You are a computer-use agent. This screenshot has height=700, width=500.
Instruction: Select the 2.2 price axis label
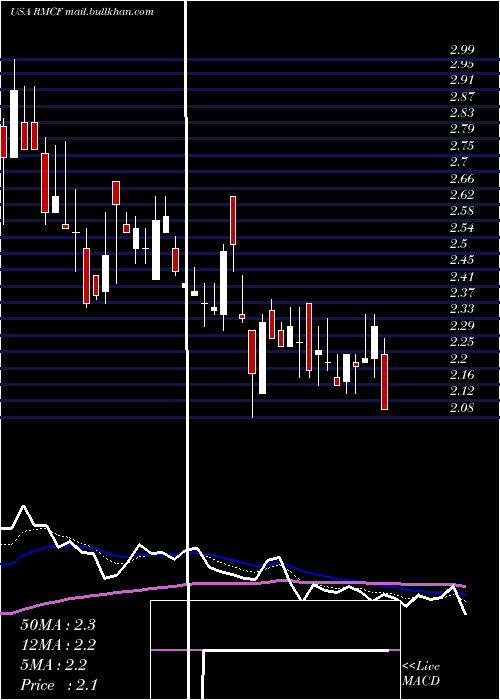(458, 358)
